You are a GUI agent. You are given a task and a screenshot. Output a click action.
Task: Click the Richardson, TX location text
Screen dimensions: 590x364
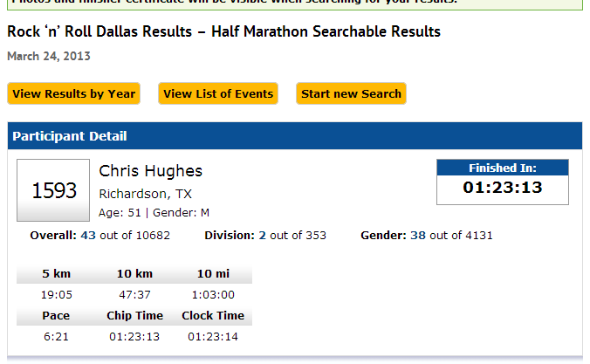point(146,194)
